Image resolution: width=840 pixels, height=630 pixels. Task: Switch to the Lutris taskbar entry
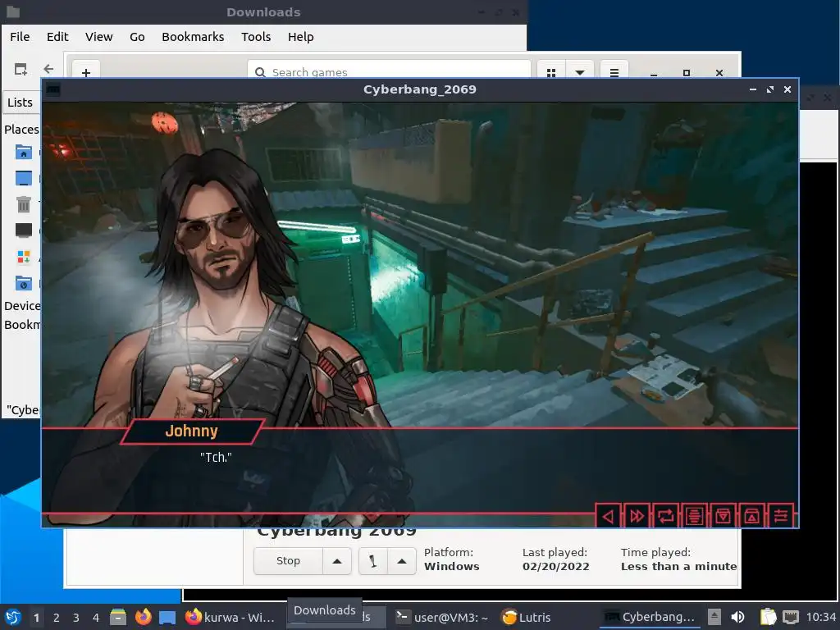526,617
